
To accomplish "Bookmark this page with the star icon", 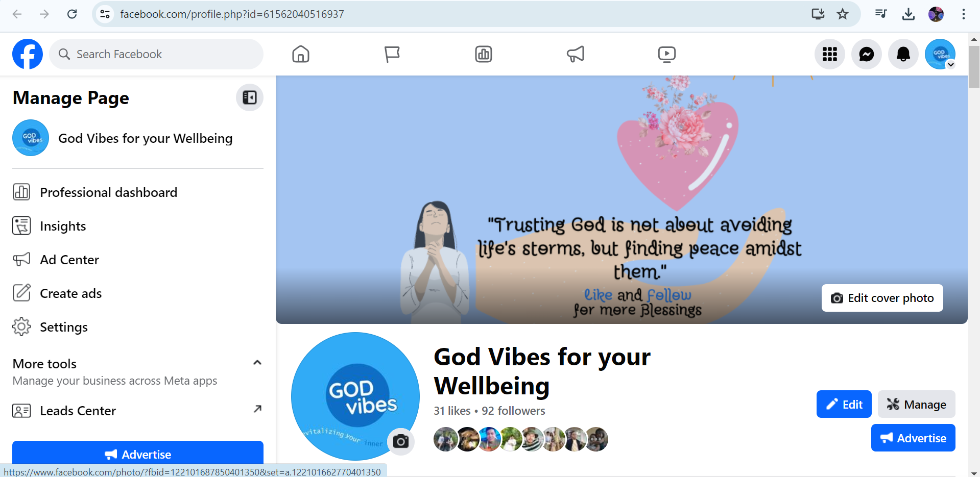I will coord(842,14).
